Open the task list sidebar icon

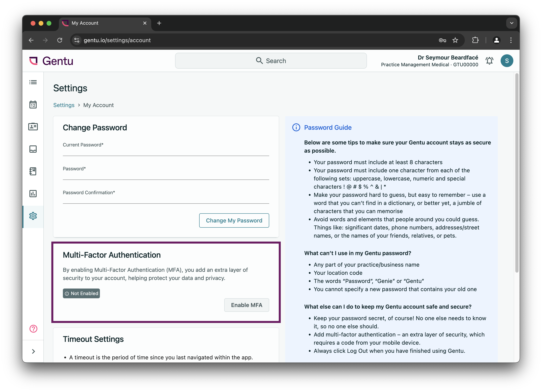pyautogui.click(x=33, y=82)
